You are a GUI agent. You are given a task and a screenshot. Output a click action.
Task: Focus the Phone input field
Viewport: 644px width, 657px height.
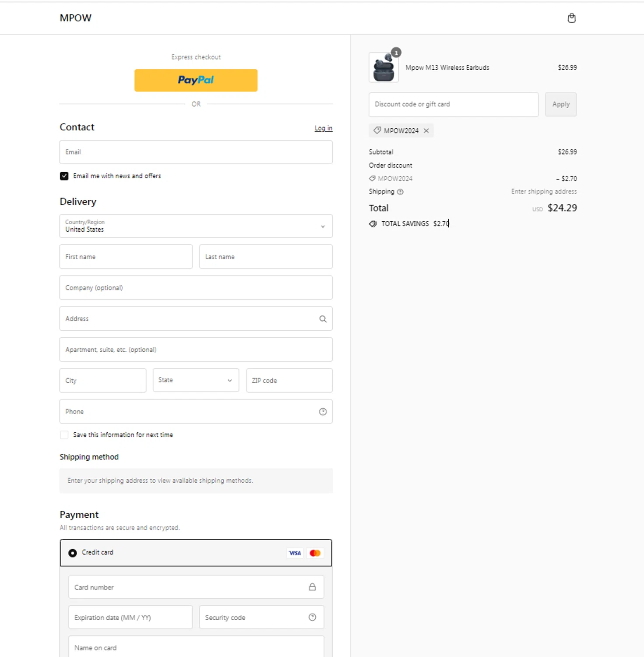[196, 411]
